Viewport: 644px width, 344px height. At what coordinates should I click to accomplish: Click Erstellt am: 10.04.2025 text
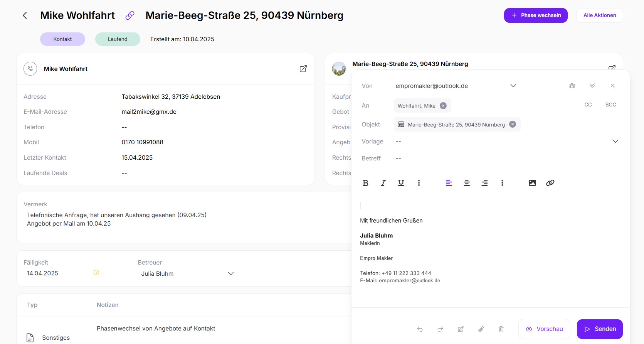pyautogui.click(x=182, y=39)
